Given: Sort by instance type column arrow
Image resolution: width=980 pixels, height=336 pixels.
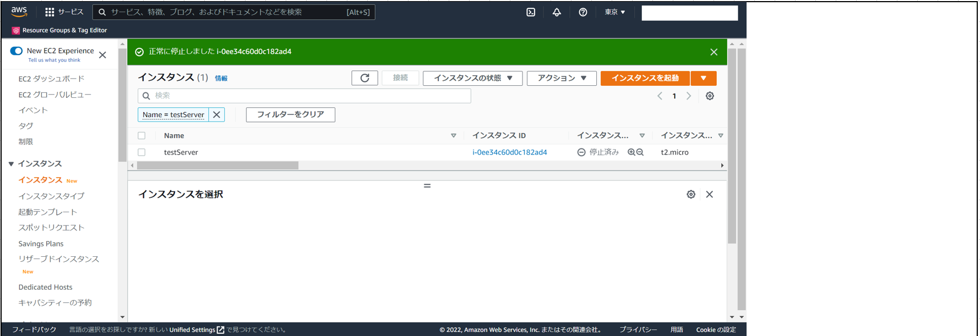Looking at the screenshot, I should (x=720, y=135).
